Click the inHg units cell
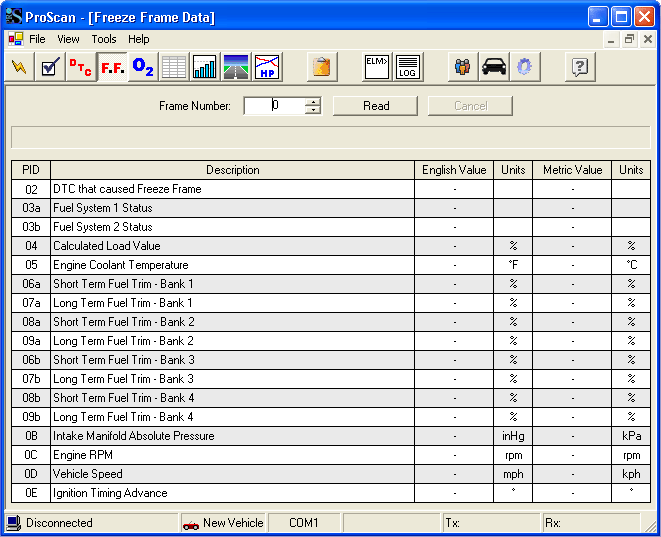The height and width of the screenshot is (537, 661). coord(513,436)
